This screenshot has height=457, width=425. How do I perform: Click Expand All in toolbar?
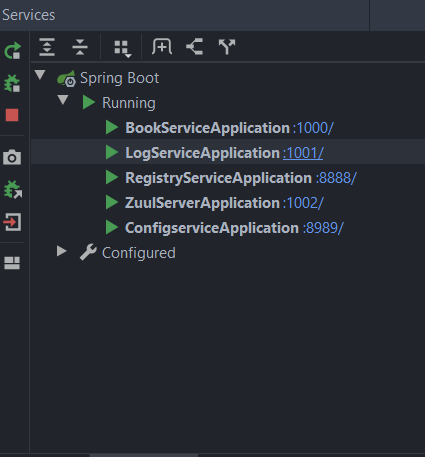[47, 47]
